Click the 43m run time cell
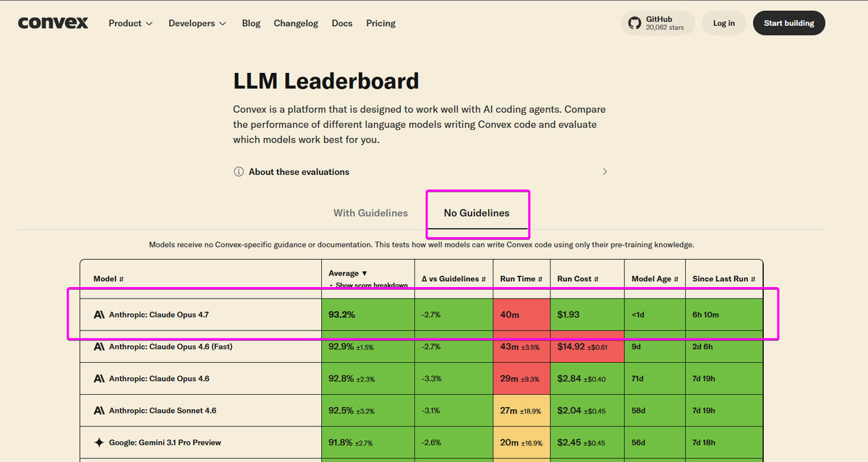 [x=522, y=347]
